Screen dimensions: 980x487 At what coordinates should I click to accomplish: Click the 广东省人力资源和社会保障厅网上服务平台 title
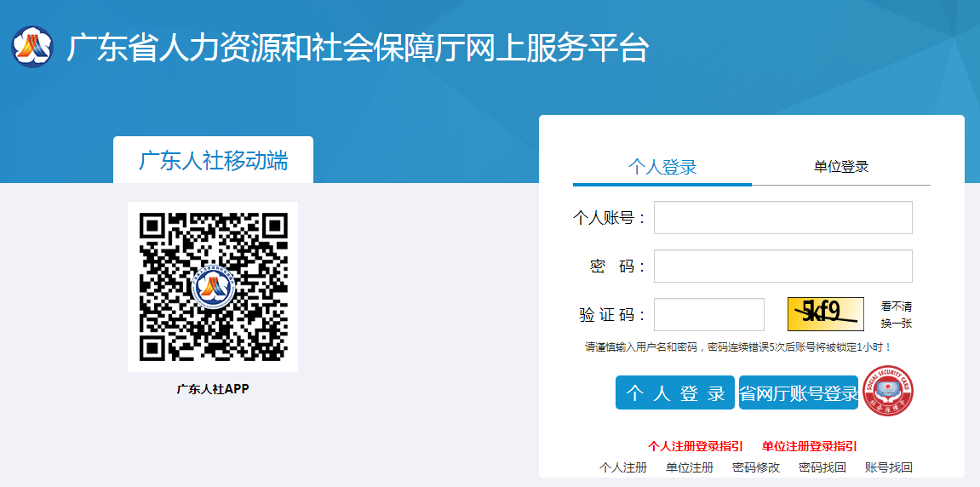358,49
